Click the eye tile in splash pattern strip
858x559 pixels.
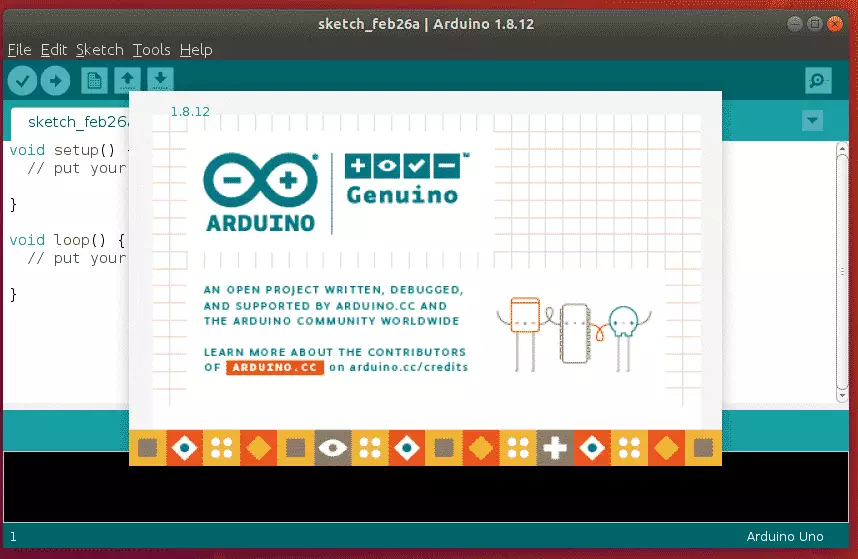[x=333, y=448]
